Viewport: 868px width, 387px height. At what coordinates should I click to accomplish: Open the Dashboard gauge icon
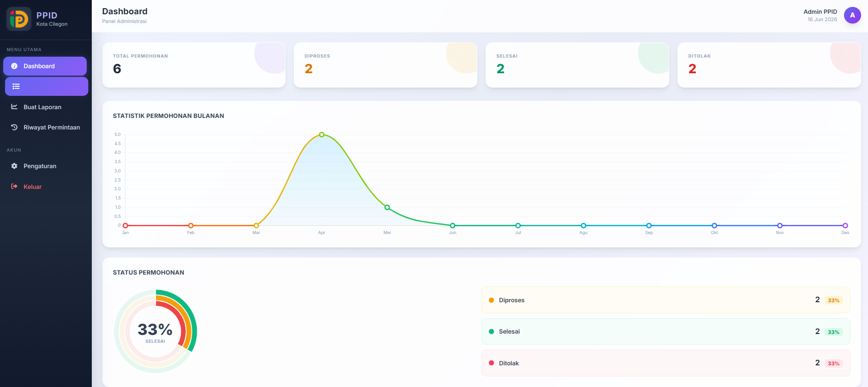pos(14,66)
